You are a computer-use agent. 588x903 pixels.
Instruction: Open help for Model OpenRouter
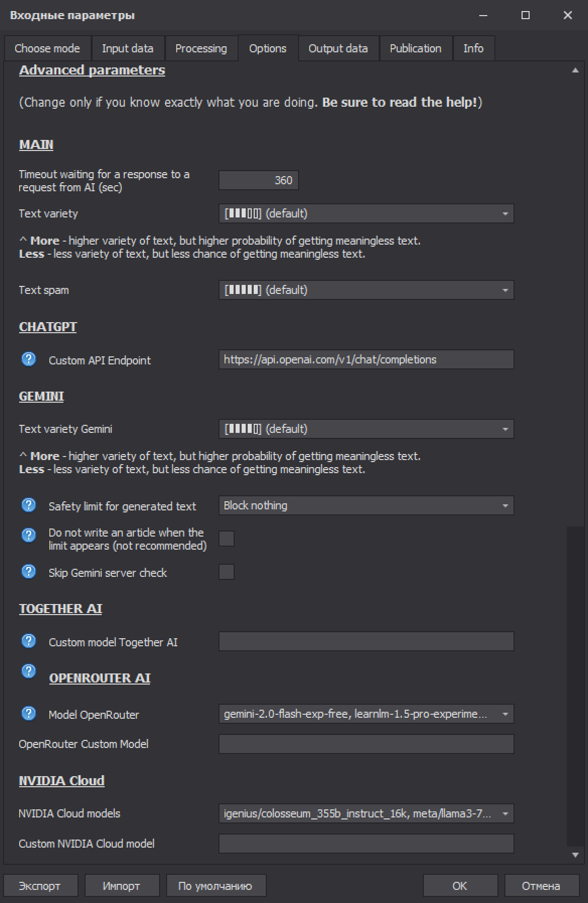click(x=29, y=714)
